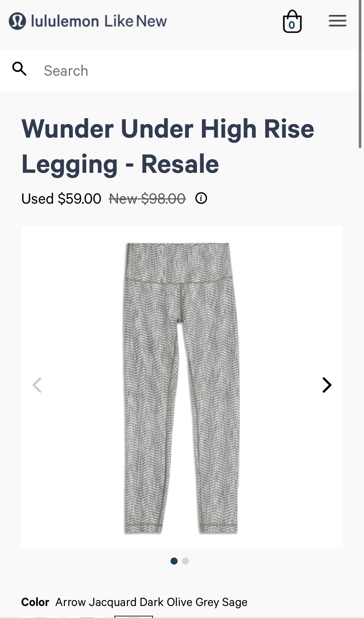364x618 pixels.
Task: Open the price info icon next to New $98.00
Action: [201, 198]
